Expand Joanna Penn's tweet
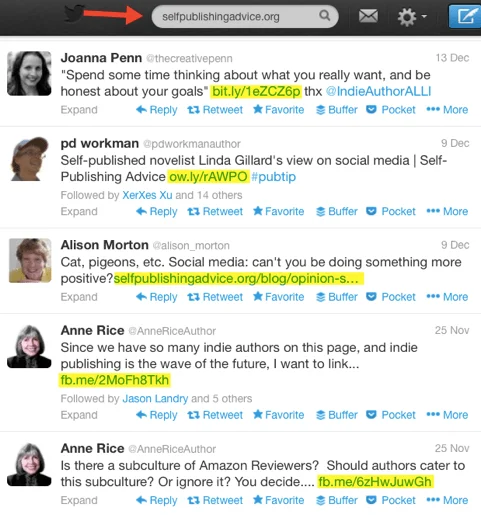Viewport: 481px width, 515px height. tap(79, 110)
